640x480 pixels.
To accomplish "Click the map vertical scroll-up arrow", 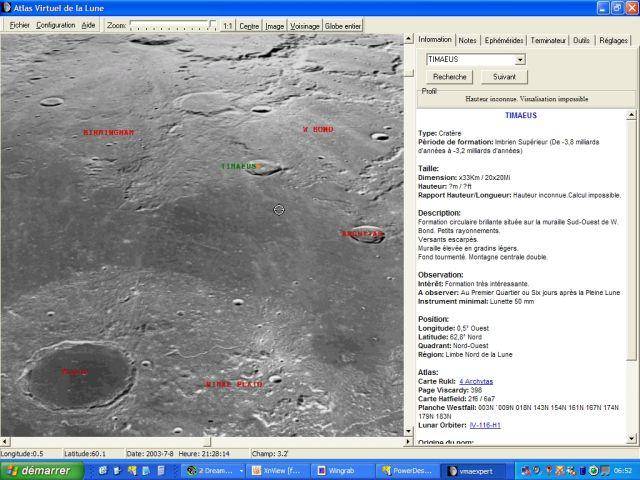I will click(x=409, y=39).
